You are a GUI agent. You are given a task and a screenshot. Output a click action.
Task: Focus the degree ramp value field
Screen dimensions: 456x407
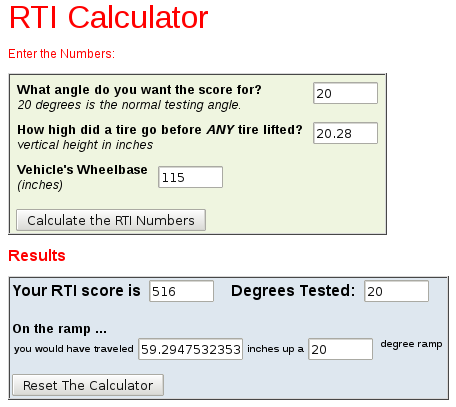(340, 349)
